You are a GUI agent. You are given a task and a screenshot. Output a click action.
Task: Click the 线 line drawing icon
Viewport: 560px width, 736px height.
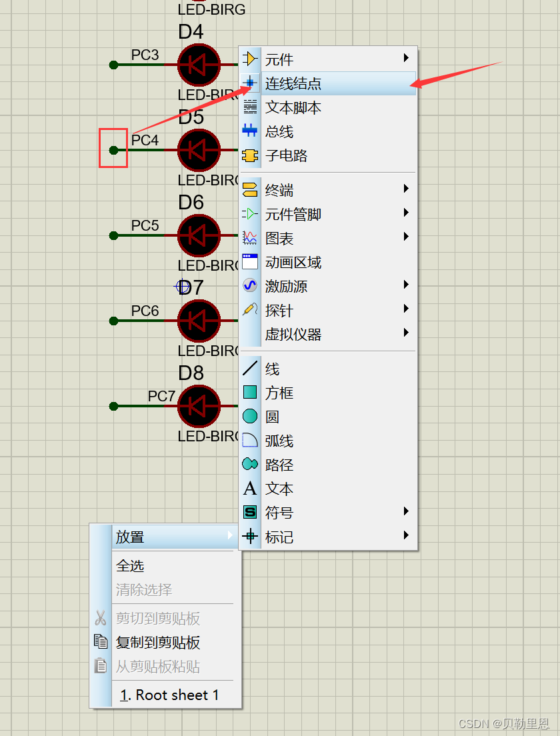point(250,368)
